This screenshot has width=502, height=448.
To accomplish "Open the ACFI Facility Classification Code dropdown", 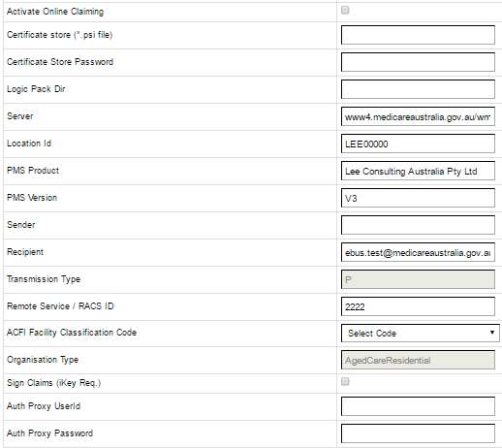I will [420, 333].
